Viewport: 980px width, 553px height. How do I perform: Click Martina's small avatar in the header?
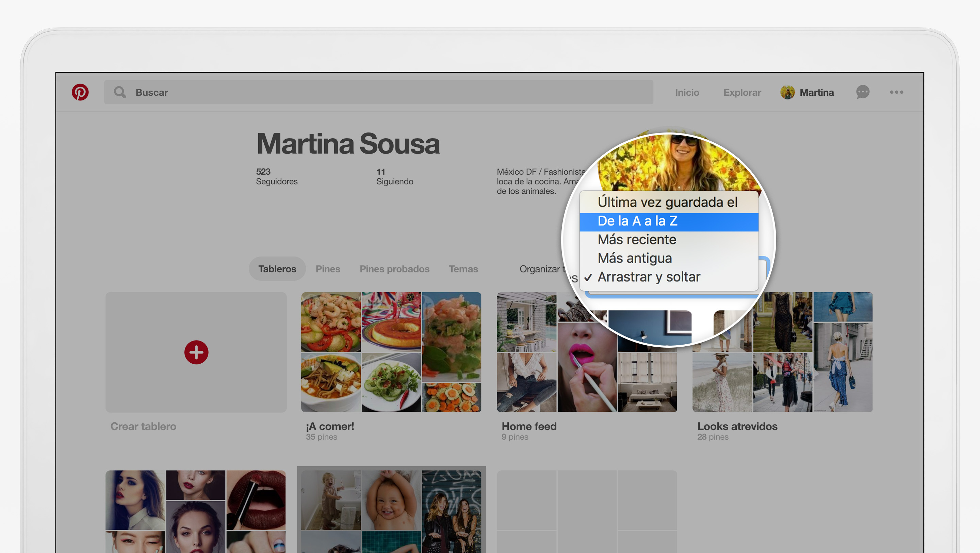787,92
